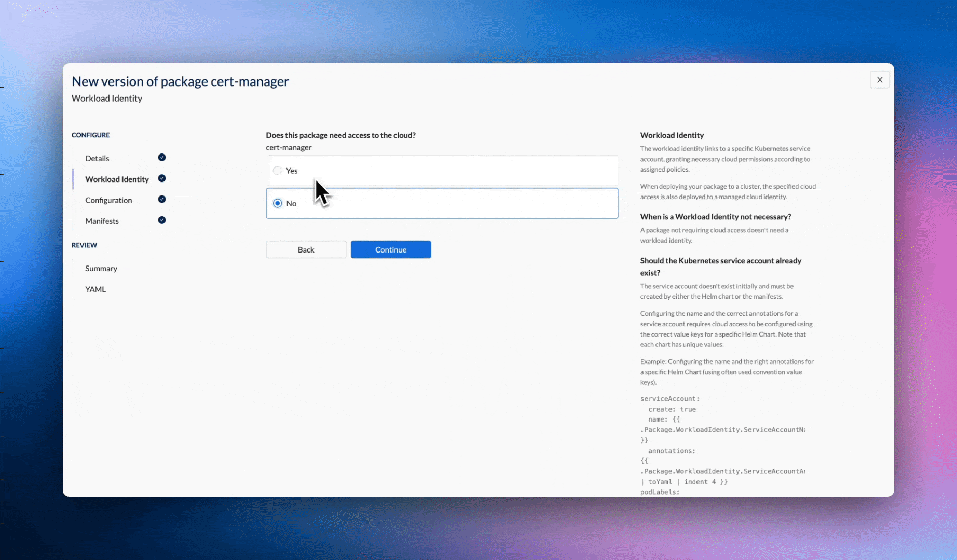Go to the Details step
The width and height of the screenshot is (957, 560).
point(97,158)
